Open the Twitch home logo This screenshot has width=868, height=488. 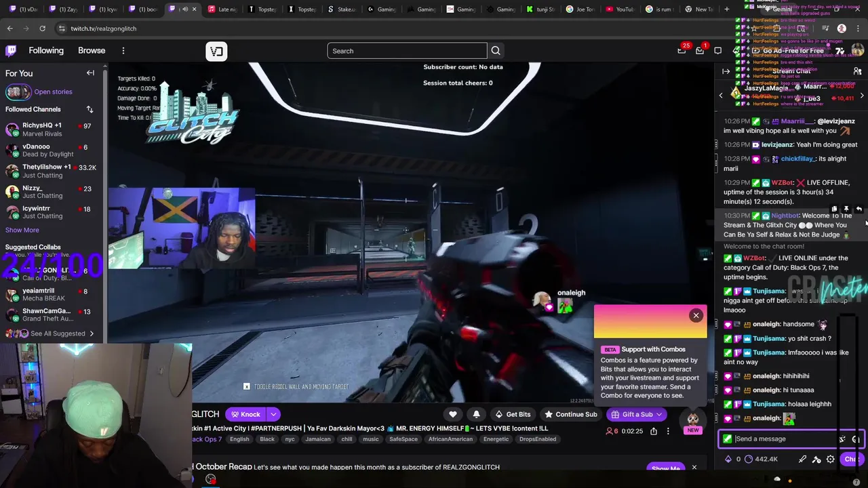point(11,51)
